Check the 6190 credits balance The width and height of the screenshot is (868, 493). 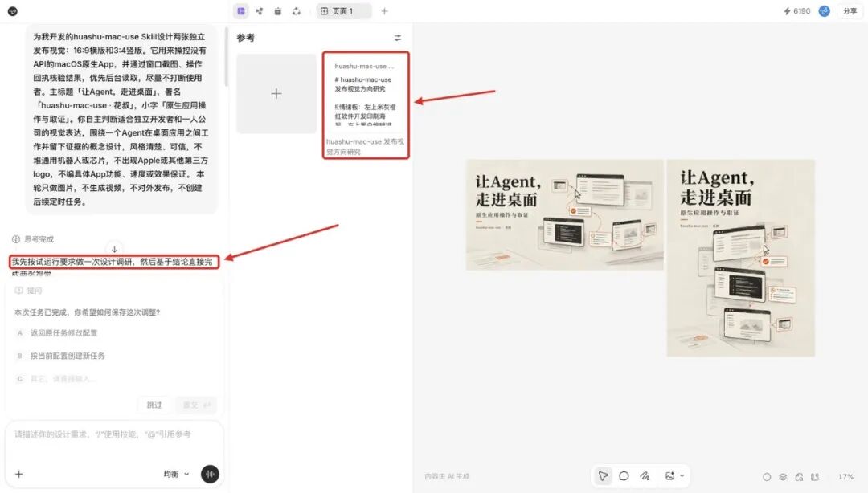coord(796,11)
